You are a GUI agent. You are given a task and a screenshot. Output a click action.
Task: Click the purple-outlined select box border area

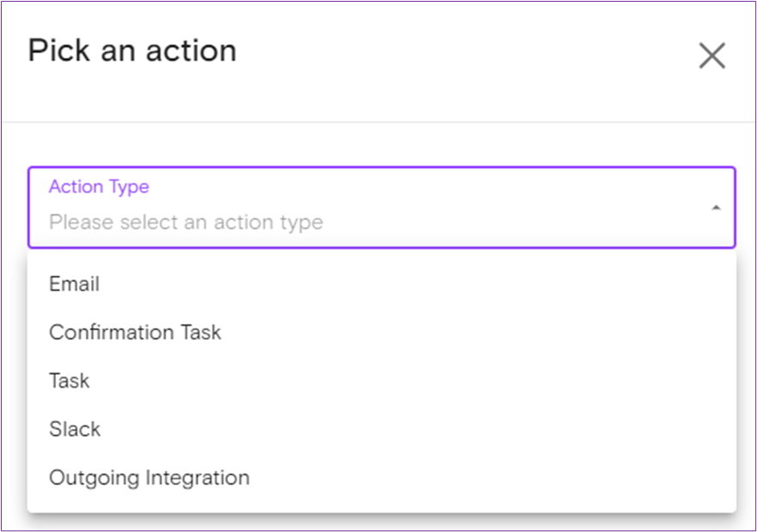pos(516,168)
